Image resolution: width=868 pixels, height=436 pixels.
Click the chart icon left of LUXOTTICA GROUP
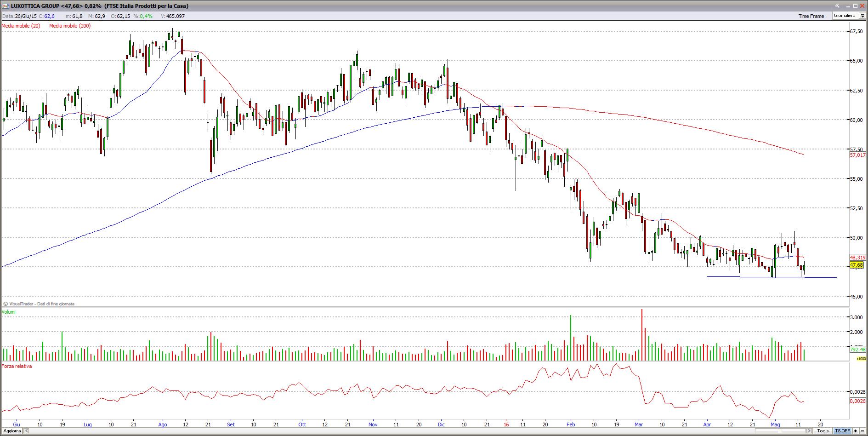5,6
